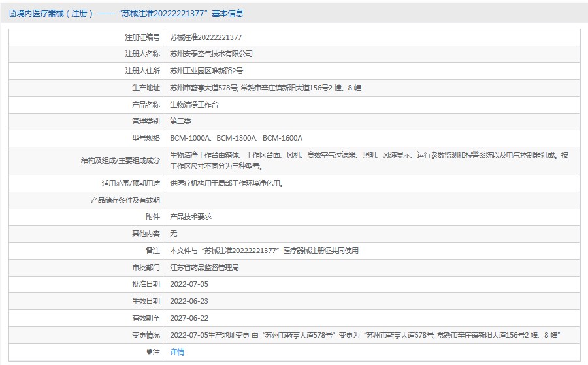588x365 pixels.
Task: Click the 变更情况 label
Action: pos(146,335)
